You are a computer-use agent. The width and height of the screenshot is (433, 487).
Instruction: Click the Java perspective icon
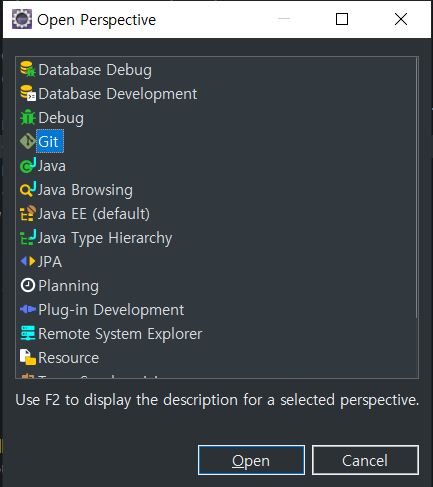28,165
